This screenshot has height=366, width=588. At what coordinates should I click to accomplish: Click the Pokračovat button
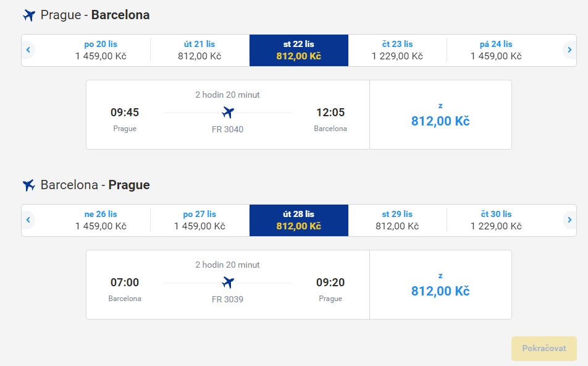[x=544, y=348]
